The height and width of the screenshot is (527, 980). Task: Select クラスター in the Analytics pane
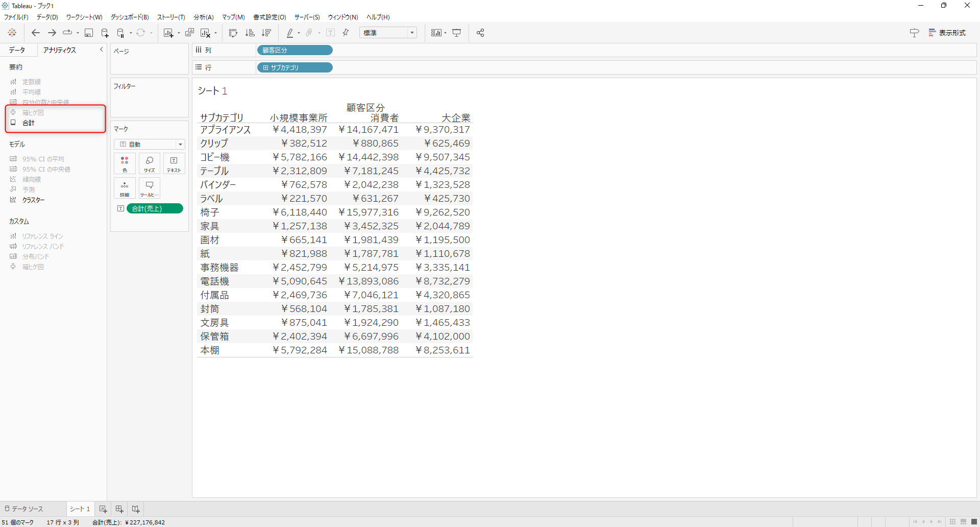pyautogui.click(x=33, y=200)
